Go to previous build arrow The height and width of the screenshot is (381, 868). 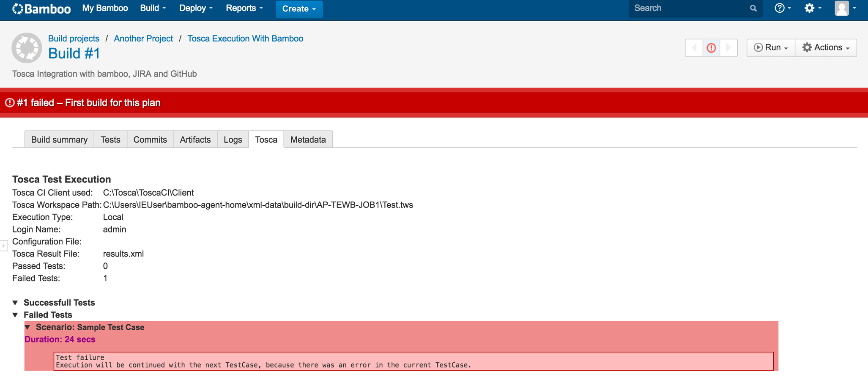[694, 47]
